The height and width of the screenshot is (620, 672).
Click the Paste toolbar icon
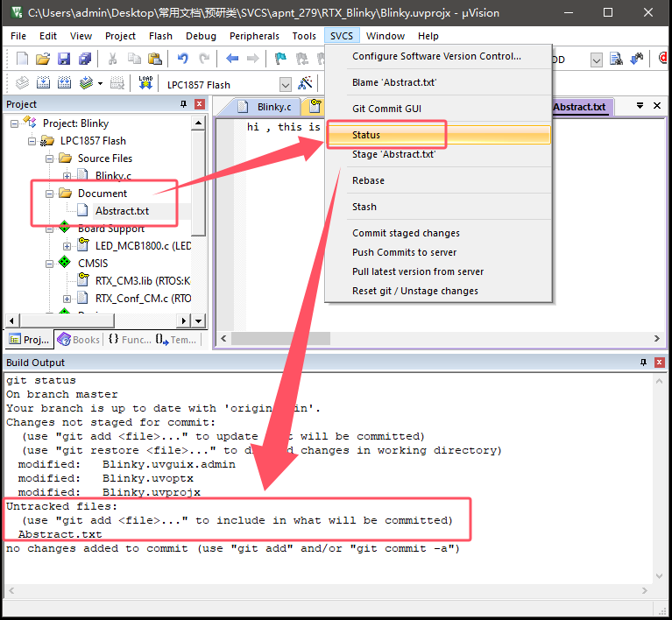point(154,60)
